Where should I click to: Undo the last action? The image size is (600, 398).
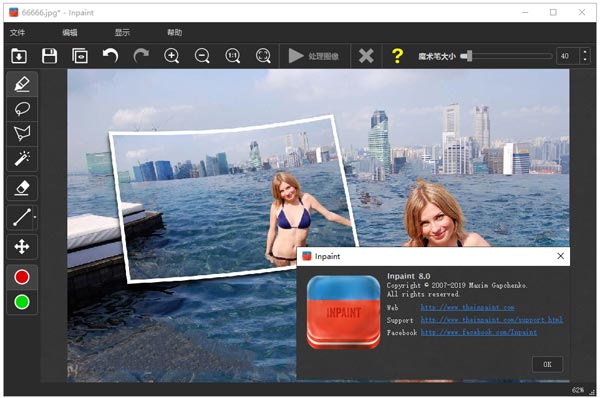pyautogui.click(x=110, y=56)
